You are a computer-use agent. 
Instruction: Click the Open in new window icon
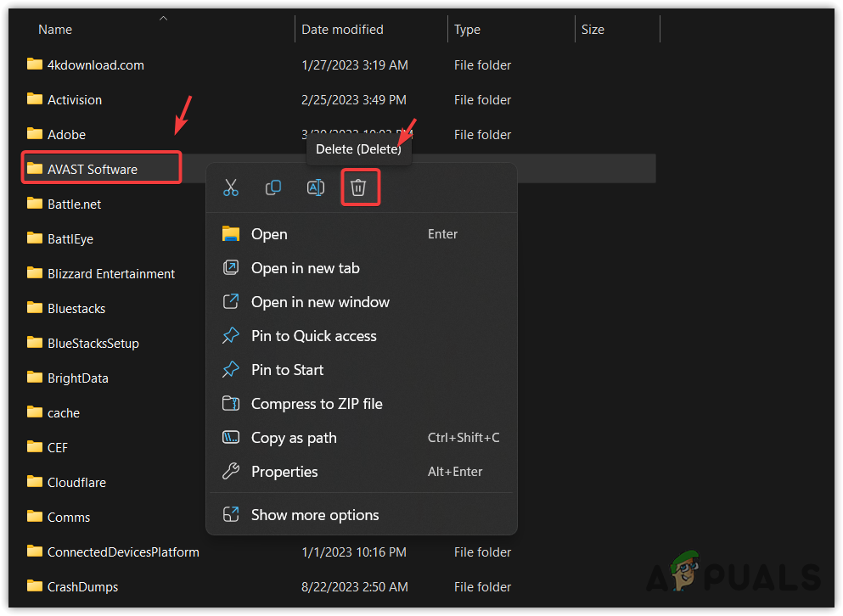pyautogui.click(x=231, y=301)
